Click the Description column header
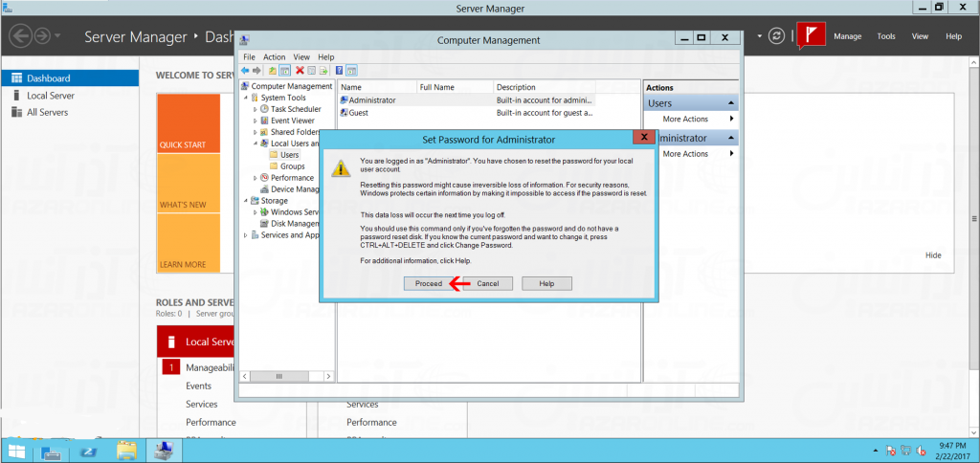Viewport: 980px width, 463px height. pos(545,87)
